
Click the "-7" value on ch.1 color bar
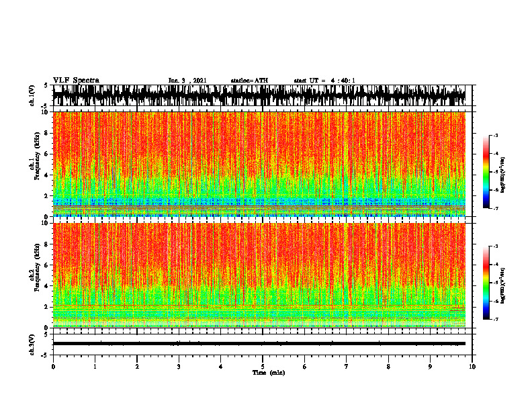(x=496, y=208)
